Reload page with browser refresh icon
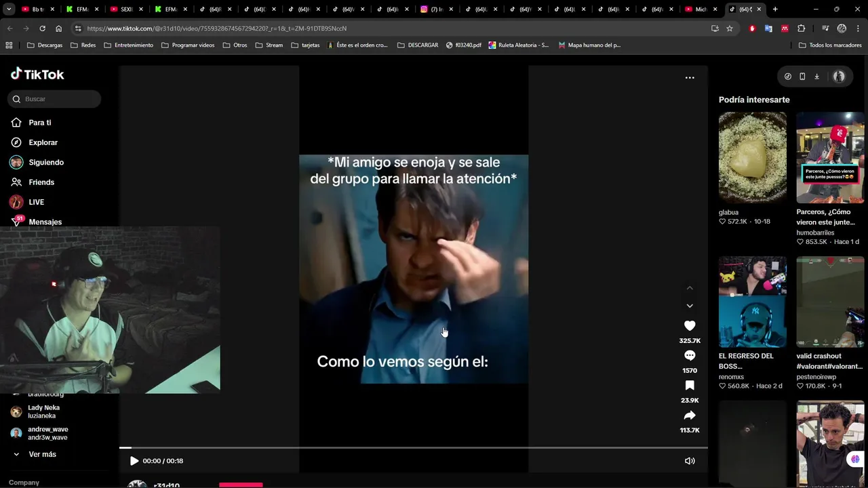 [x=42, y=28]
